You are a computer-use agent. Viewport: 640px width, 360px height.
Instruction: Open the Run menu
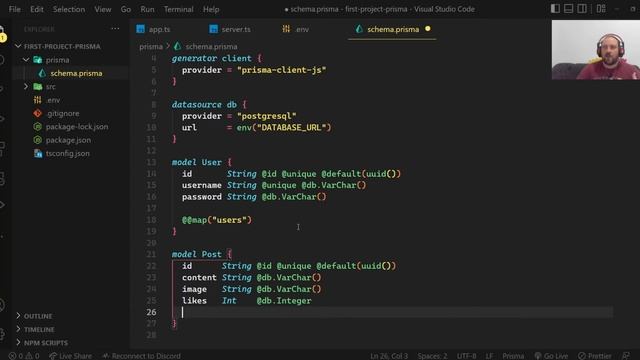coord(147,9)
